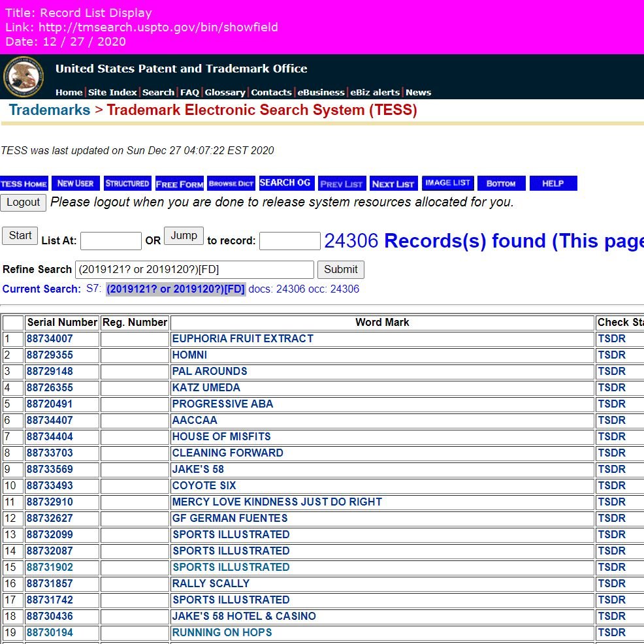Open Contacts navigation link

[x=271, y=92]
